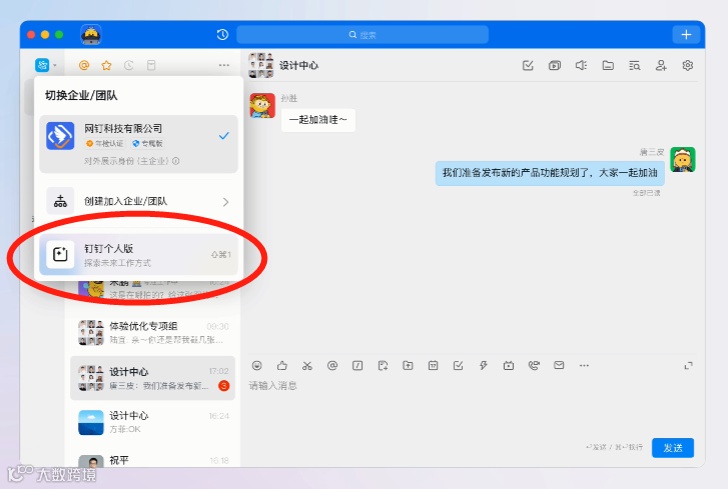The height and width of the screenshot is (489, 728).
Task: Expand the chevron beside 创建加入企业/团队
Action: 226,202
